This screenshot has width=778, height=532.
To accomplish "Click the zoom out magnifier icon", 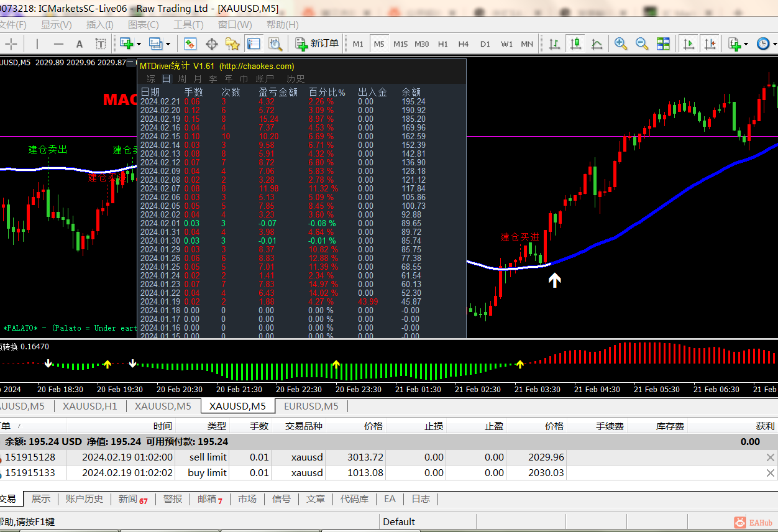I will [x=641, y=44].
